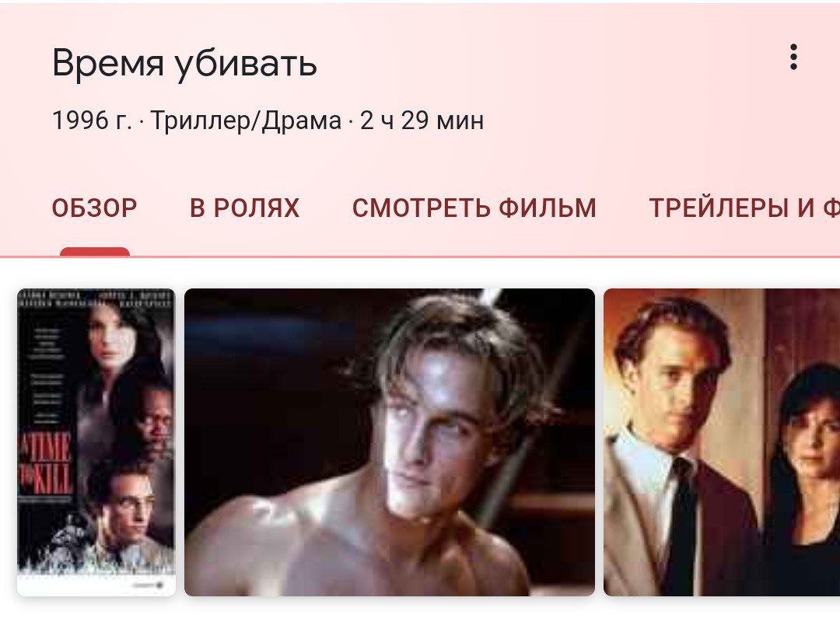Tap the credits text at the poster top
Screen dimensions: 840x622
[x=96, y=299]
